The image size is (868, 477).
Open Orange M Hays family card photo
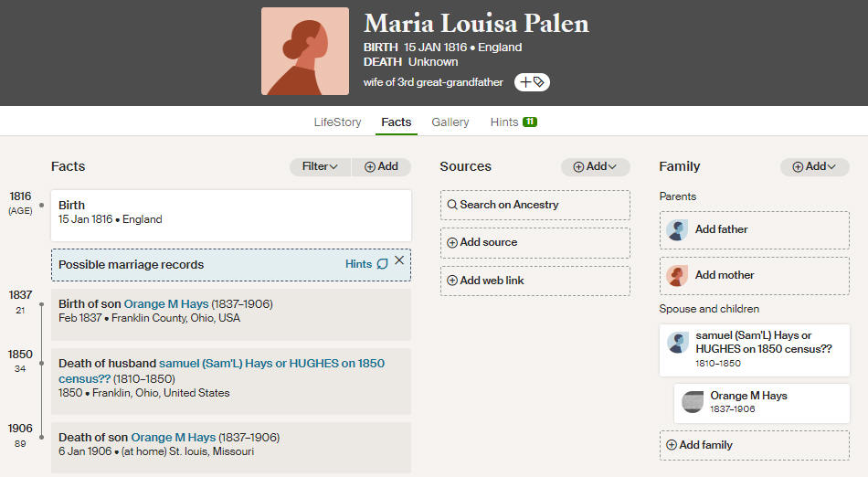click(x=692, y=402)
